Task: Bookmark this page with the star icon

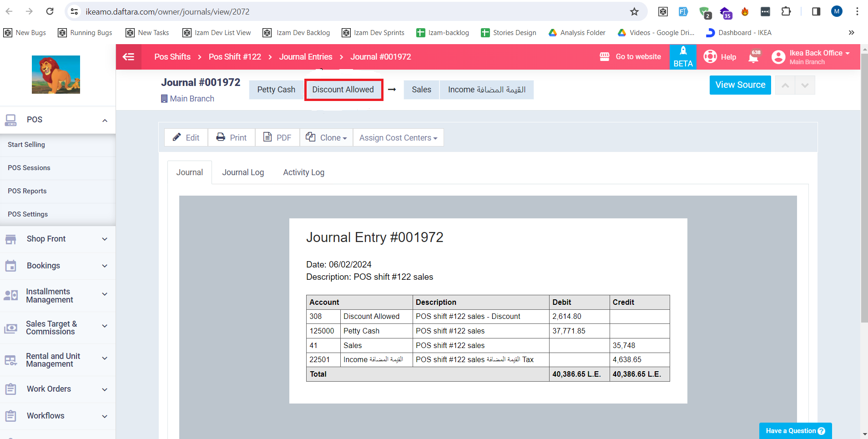Action: tap(634, 12)
